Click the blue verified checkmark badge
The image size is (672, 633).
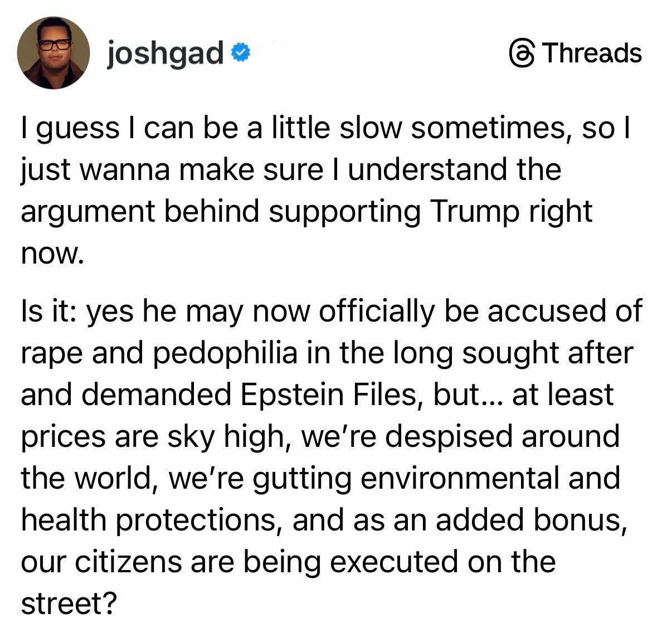(240, 53)
